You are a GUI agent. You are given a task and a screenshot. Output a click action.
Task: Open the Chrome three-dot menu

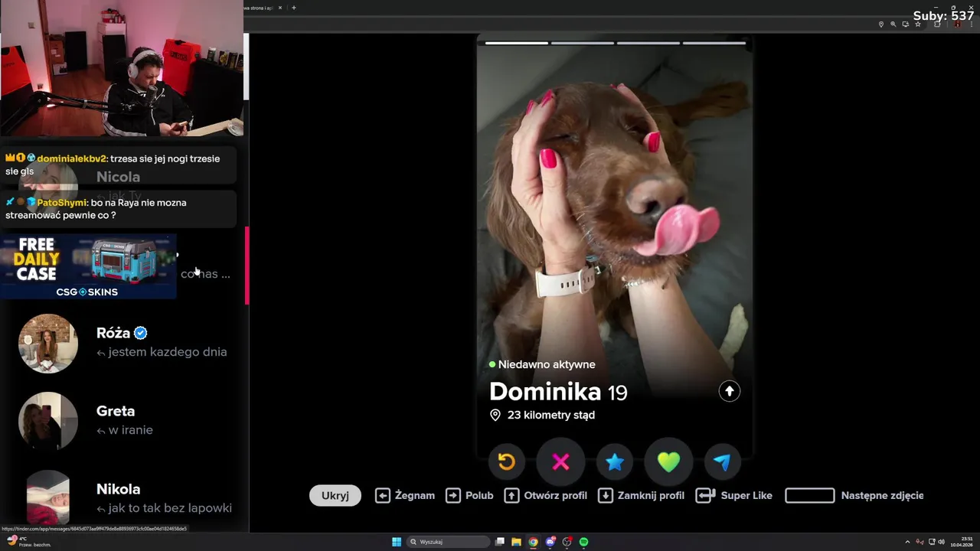click(x=971, y=24)
